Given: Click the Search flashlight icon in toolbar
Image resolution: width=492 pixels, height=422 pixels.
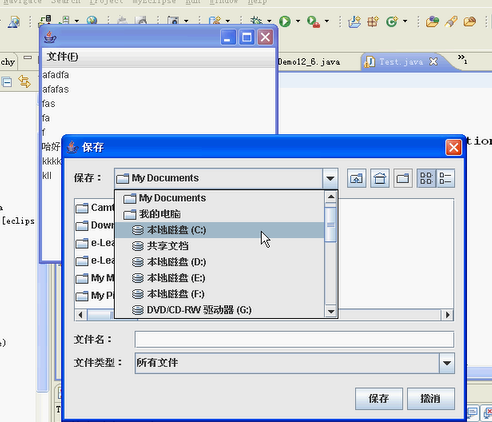Looking at the screenshot, I should 451,22.
